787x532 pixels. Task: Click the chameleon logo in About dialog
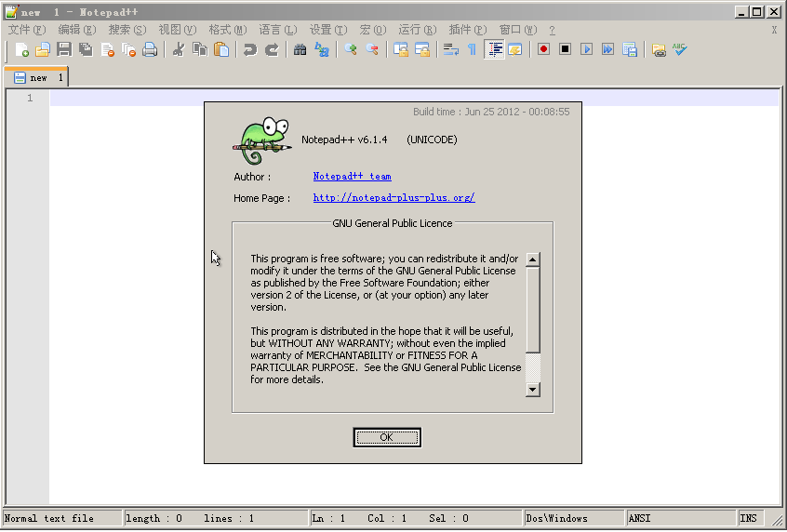pyautogui.click(x=262, y=141)
